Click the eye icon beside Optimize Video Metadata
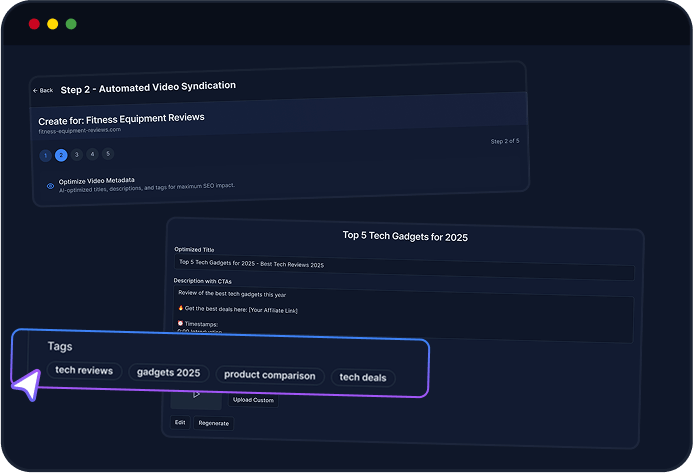The height and width of the screenshot is (473, 693). click(x=51, y=185)
